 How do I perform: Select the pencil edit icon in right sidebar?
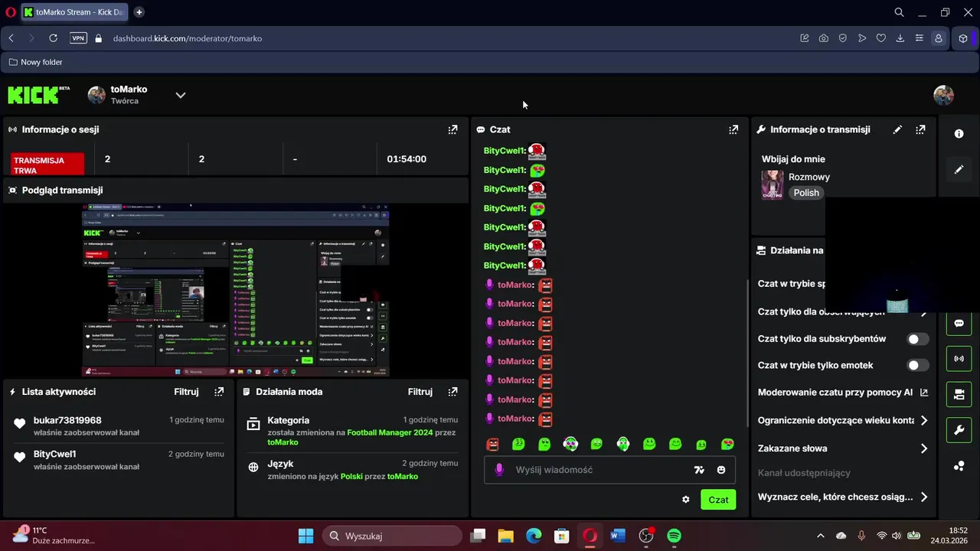[x=959, y=170]
